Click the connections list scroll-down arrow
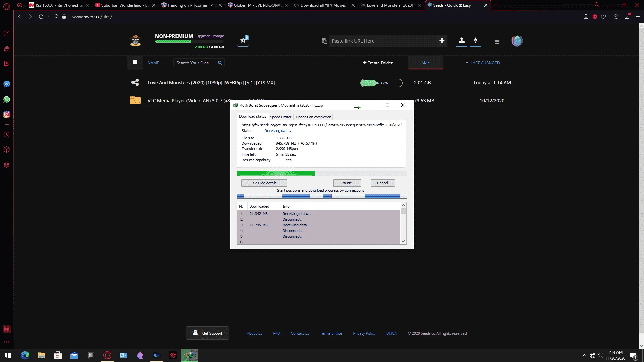Viewport: 644px width, 362px height. point(404,241)
